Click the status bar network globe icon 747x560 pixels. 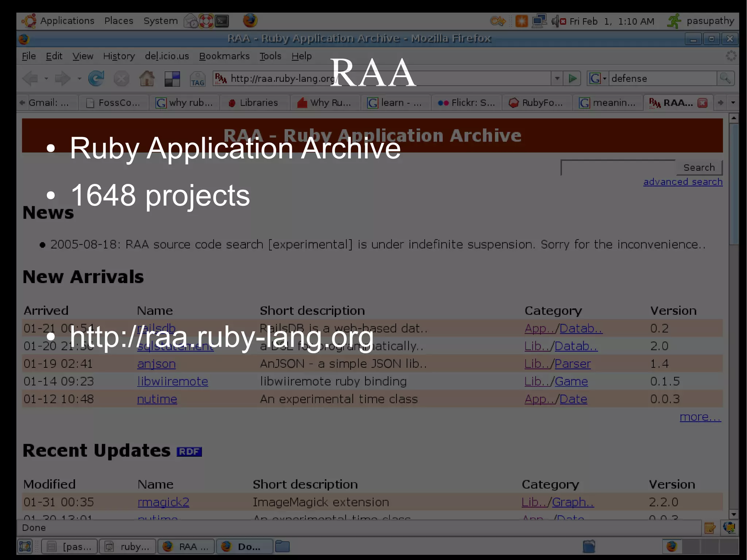[x=729, y=528]
